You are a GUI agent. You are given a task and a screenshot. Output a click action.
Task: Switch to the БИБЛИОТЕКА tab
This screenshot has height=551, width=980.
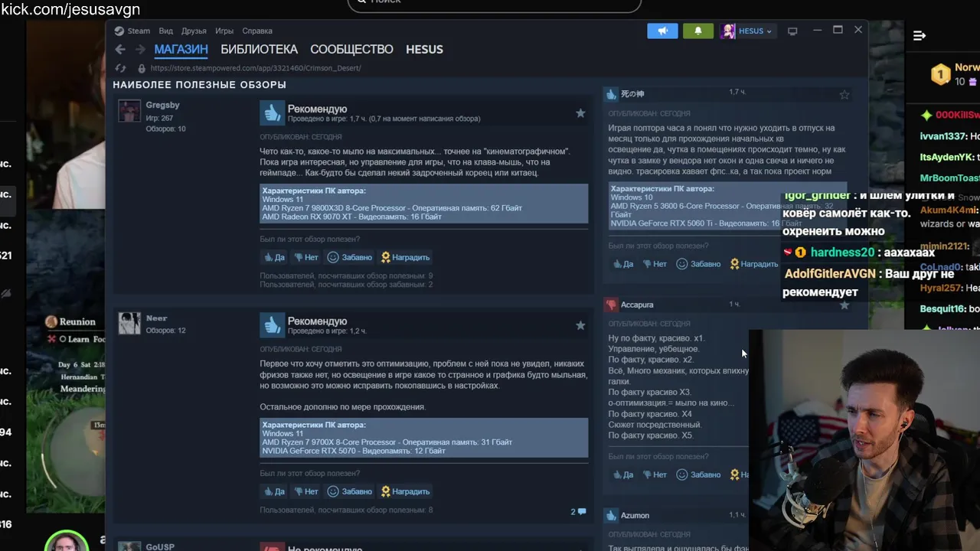(259, 49)
